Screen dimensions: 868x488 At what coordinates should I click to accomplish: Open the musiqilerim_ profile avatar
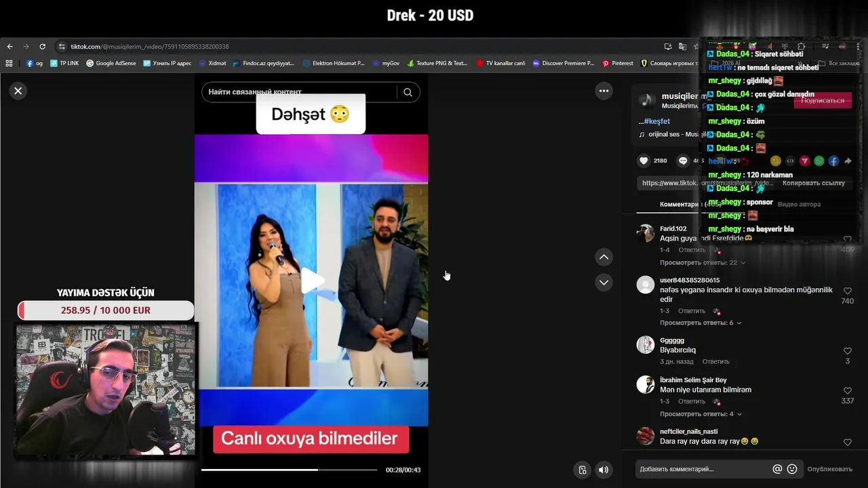click(646, 100)
